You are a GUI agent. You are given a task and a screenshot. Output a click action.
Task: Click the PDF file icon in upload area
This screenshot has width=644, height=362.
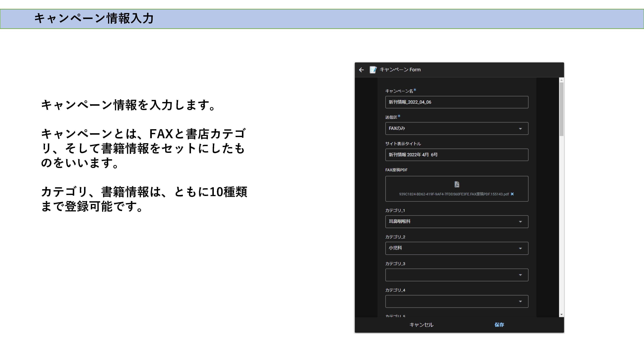coord(457,184)
